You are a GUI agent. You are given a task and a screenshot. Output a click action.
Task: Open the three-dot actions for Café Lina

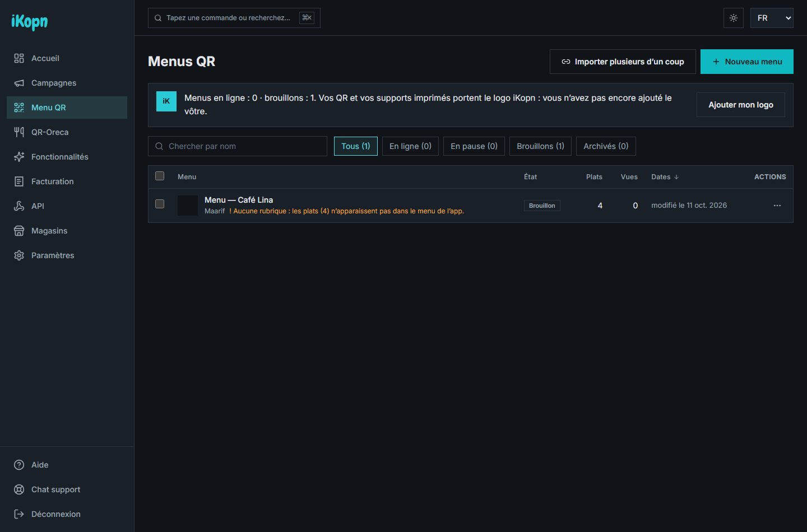777,206
